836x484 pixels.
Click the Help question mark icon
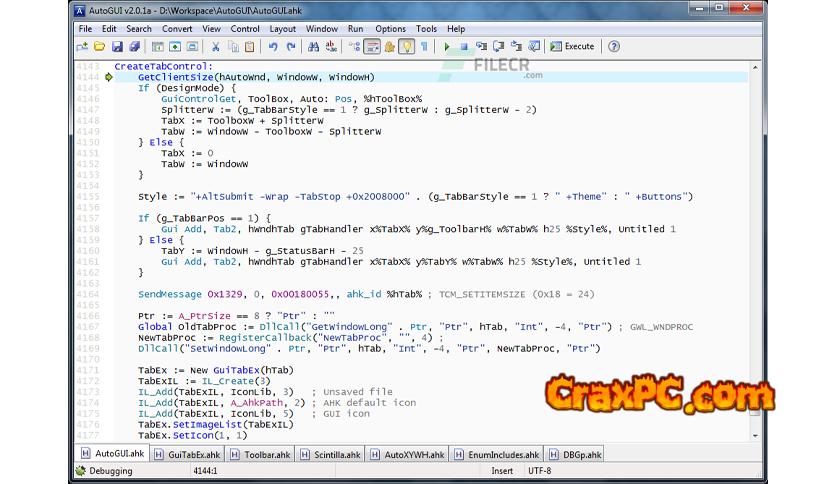click(614, 47)
